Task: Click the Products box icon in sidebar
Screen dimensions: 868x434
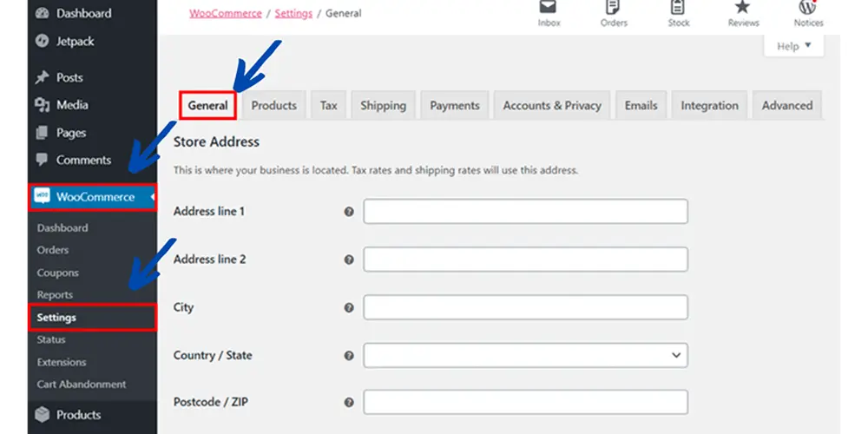Action: pyautogui.click(x=42, y=415)
